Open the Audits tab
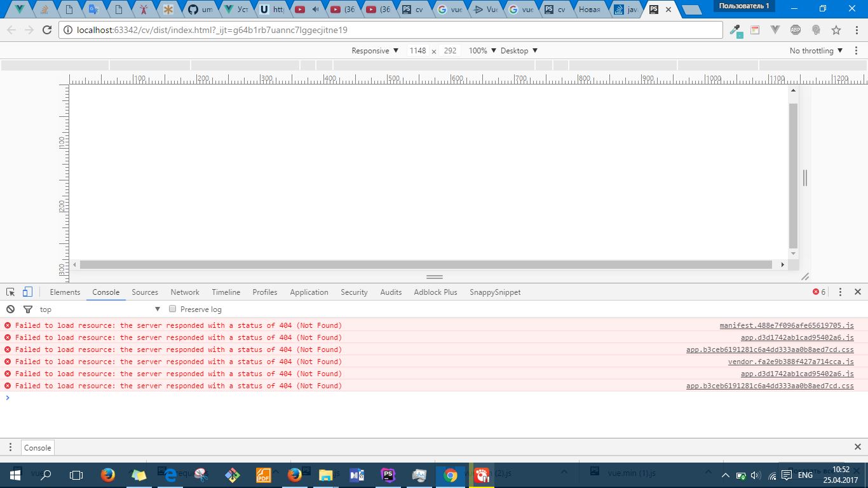Screen dimensions: 868x488 coord(391,292)
